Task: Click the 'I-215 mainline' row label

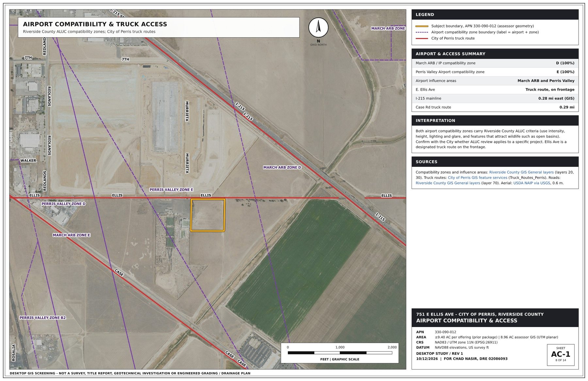Action: click(x=428, y=98)
